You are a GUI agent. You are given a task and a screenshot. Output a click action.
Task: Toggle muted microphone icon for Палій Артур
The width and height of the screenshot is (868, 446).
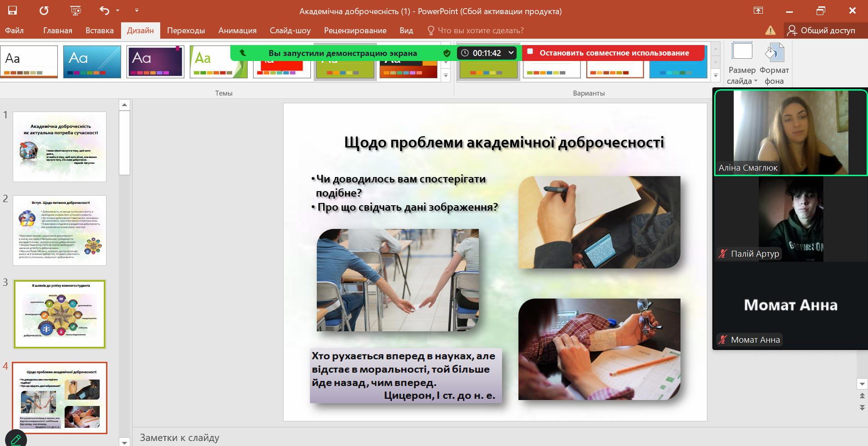pyautogui.click(x=723, y=253)
